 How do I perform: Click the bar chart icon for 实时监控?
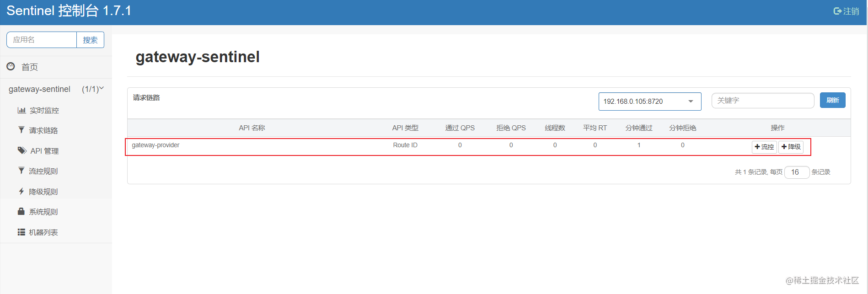(x=21, y=110)
